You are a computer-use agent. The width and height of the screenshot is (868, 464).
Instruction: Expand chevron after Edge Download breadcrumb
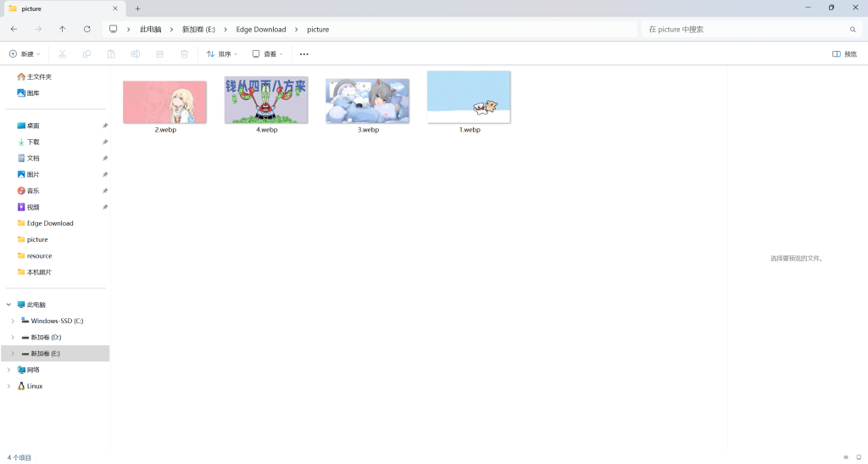(x=297, y=30)
